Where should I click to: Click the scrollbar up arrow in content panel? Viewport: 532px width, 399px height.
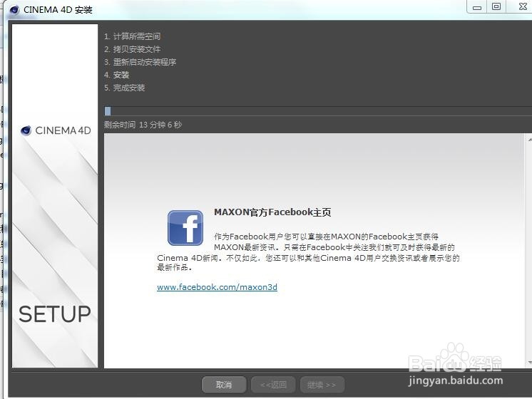pos(529,140)
